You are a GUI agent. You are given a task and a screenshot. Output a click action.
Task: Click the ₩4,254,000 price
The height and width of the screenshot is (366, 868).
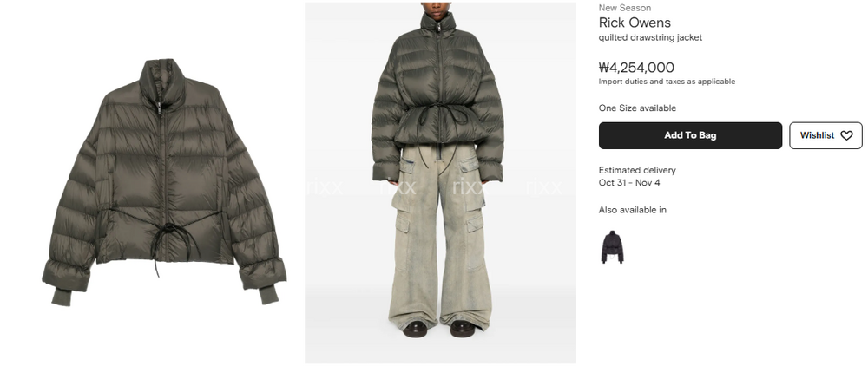pyautogui.click(x=636, y=68)
